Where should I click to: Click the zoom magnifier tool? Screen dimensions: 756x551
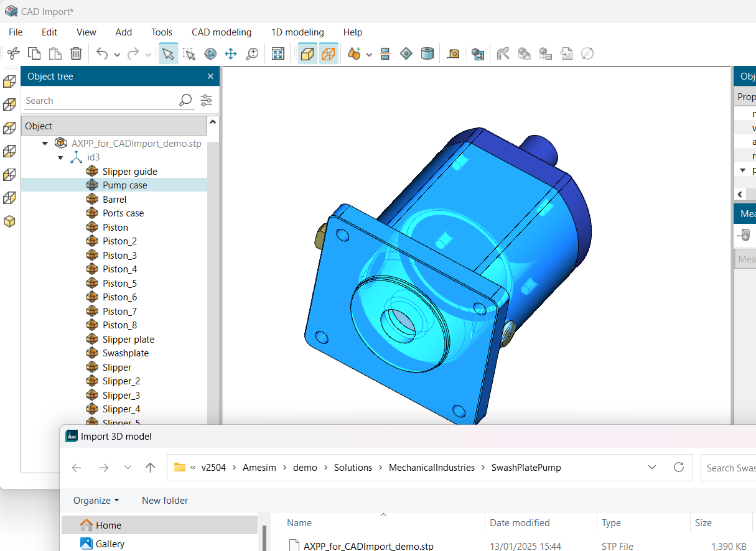(x=252, y=54)
